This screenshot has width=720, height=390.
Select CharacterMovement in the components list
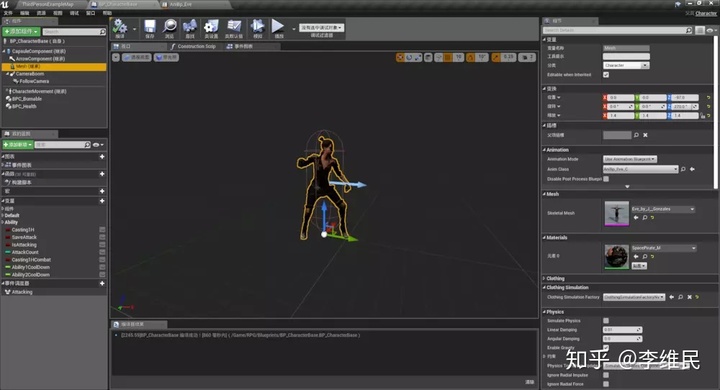pos(39,91)
